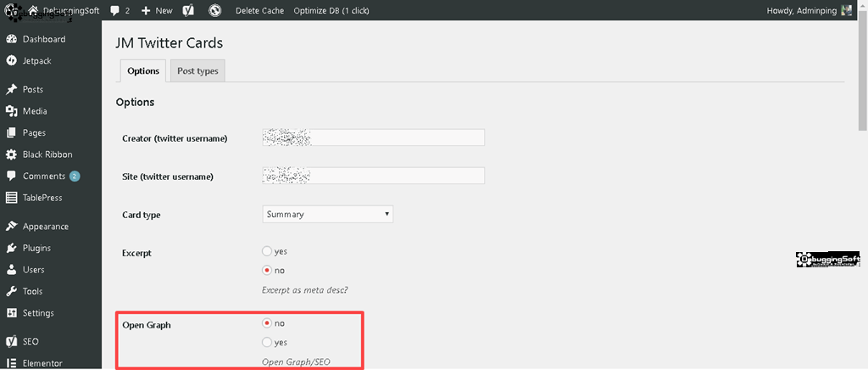Switch to the Options tab
The image size is (868, 370).
coord(143,71)
